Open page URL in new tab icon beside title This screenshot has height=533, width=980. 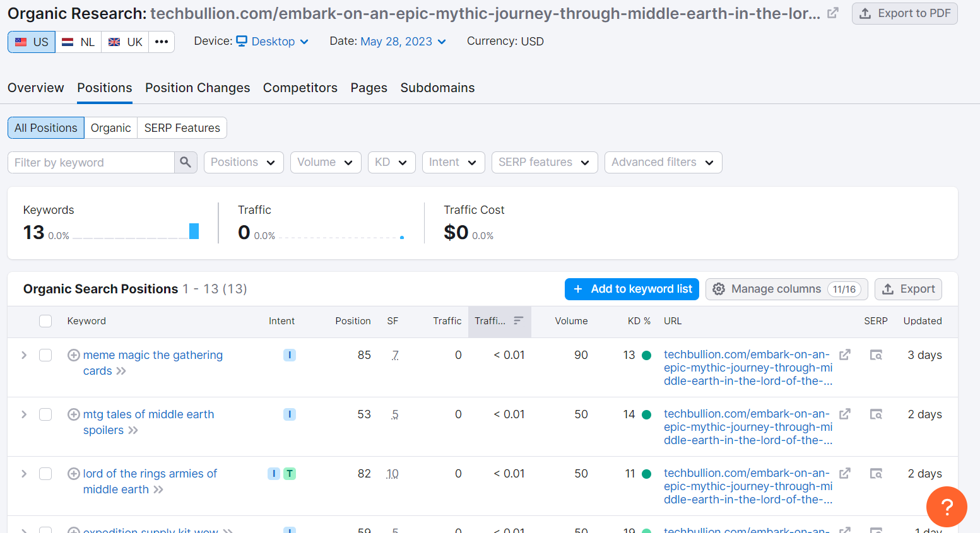(x=833, y=13)
